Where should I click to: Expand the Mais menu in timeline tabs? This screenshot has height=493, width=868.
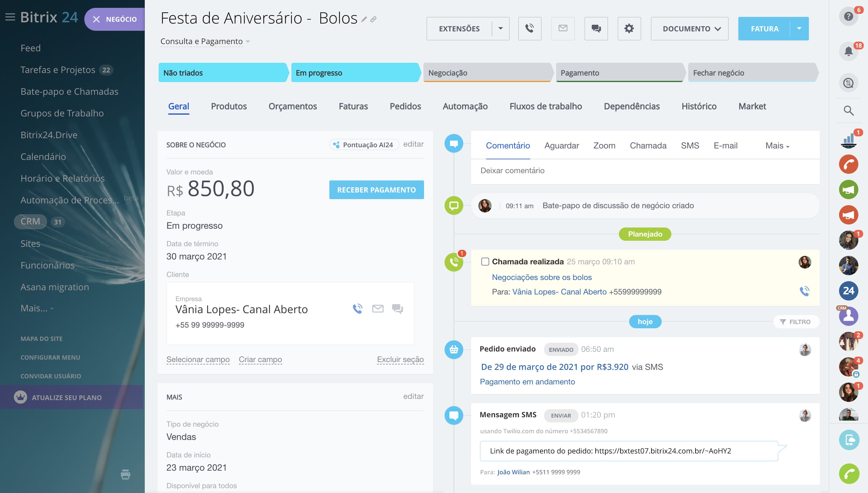777,146
